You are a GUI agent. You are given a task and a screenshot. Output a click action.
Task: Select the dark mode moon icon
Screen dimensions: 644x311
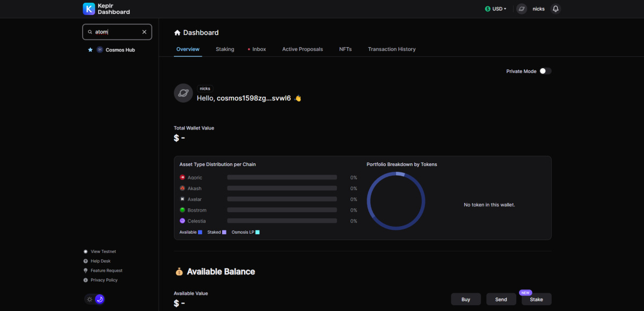tap(99, 299)
